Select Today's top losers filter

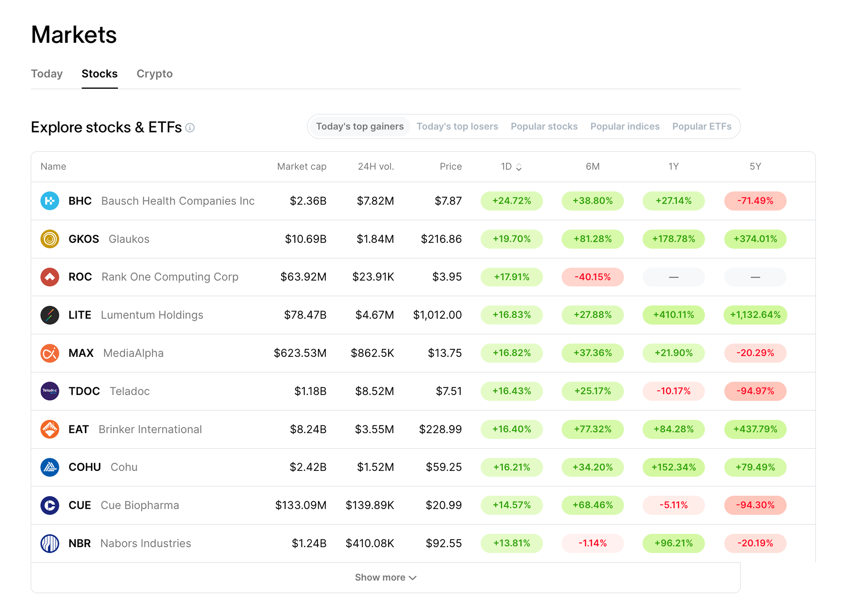tap(457, 126)
